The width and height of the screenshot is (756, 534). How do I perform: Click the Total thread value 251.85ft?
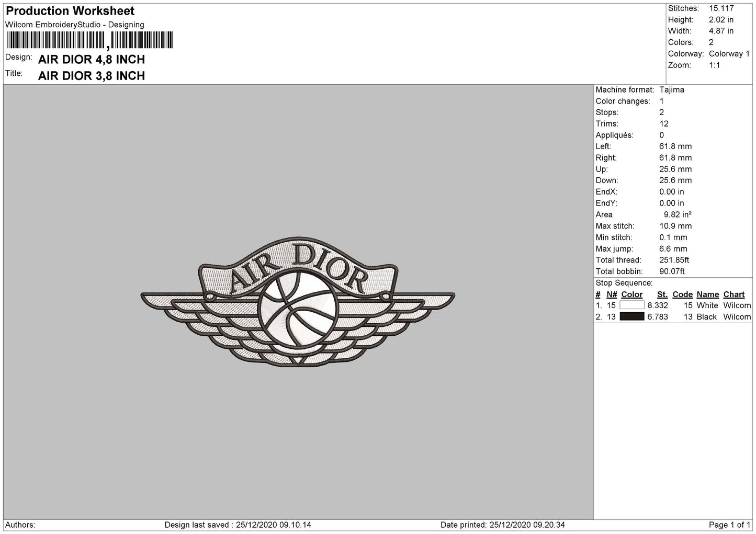pyautogui.click(x=674, y=260)
